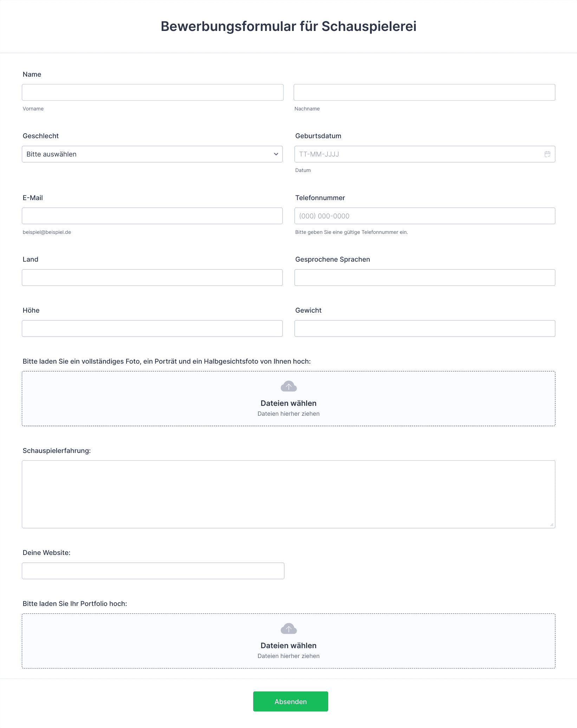The image size is (577, 728).
Task: Click the cloud upload icon for portfolio
Action: (288, 628)
